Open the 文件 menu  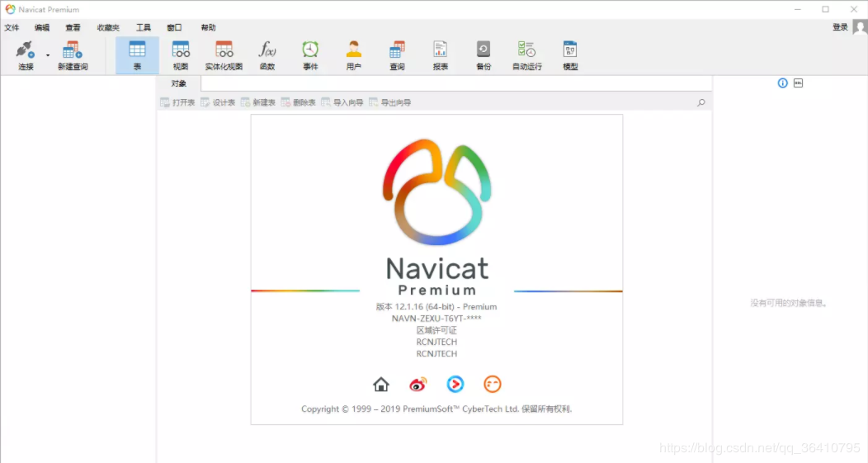(12, 28)
